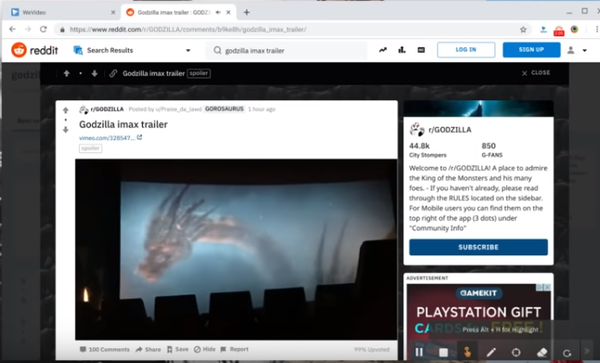Click the 44.8k City Stompers count
600x363 pixels.
[x=427, y=150]
